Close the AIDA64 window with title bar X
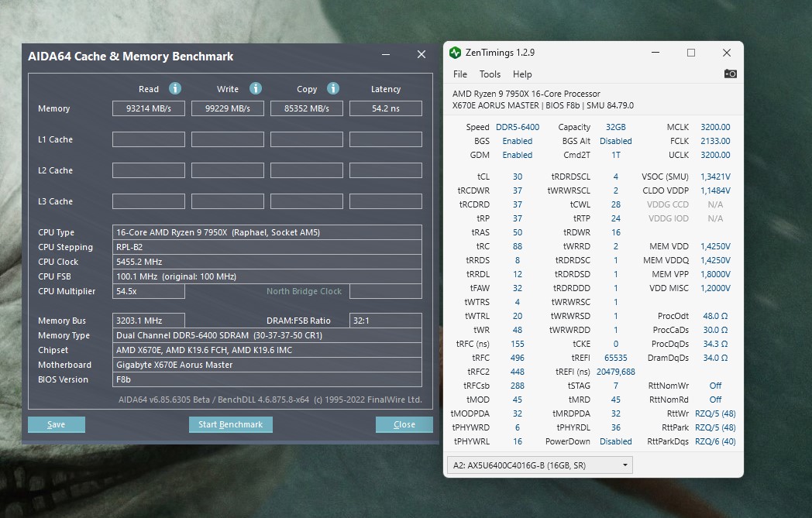 [x=421, y=55]
